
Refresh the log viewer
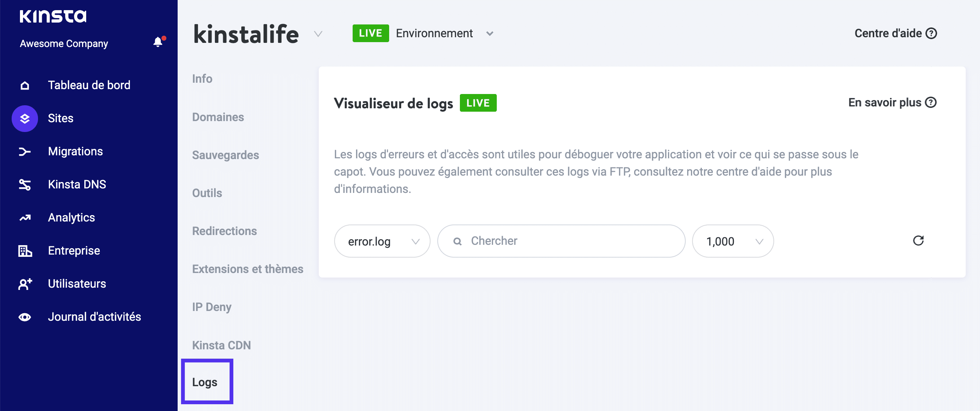(918, 241)
